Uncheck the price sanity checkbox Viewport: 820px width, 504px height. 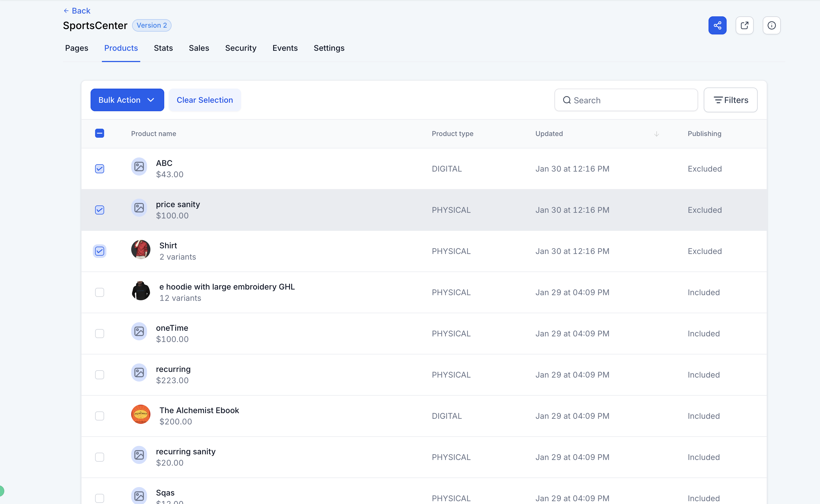pyautogui.click(x=100, y=210)
